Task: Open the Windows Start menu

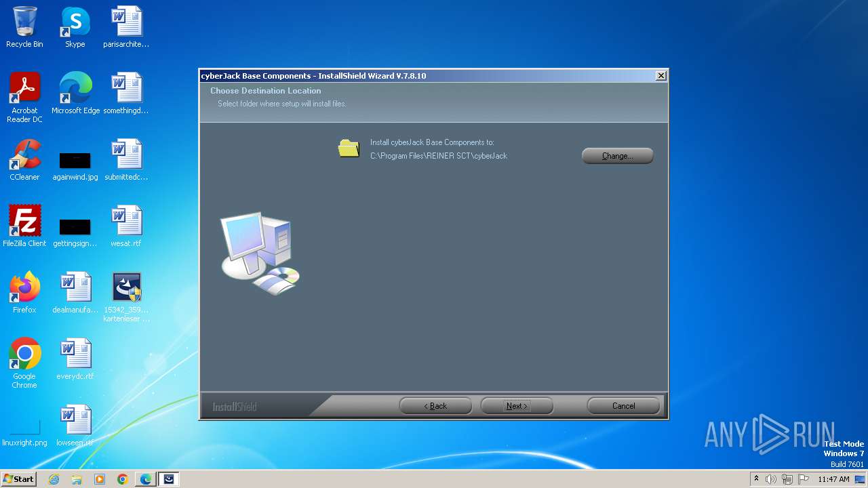Action: click(x=19, y=479)
